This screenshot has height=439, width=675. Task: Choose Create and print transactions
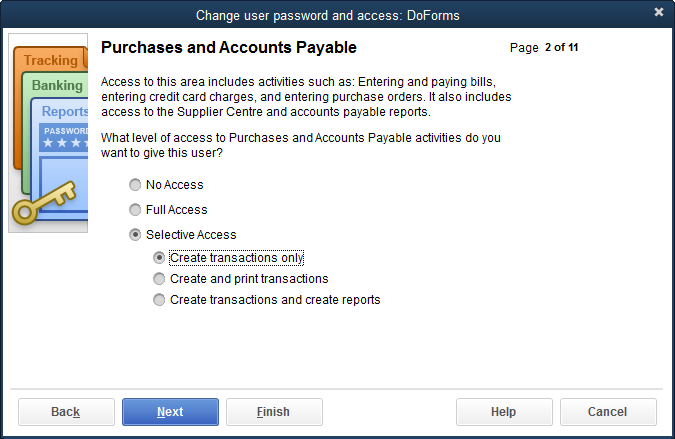point(159,279)
